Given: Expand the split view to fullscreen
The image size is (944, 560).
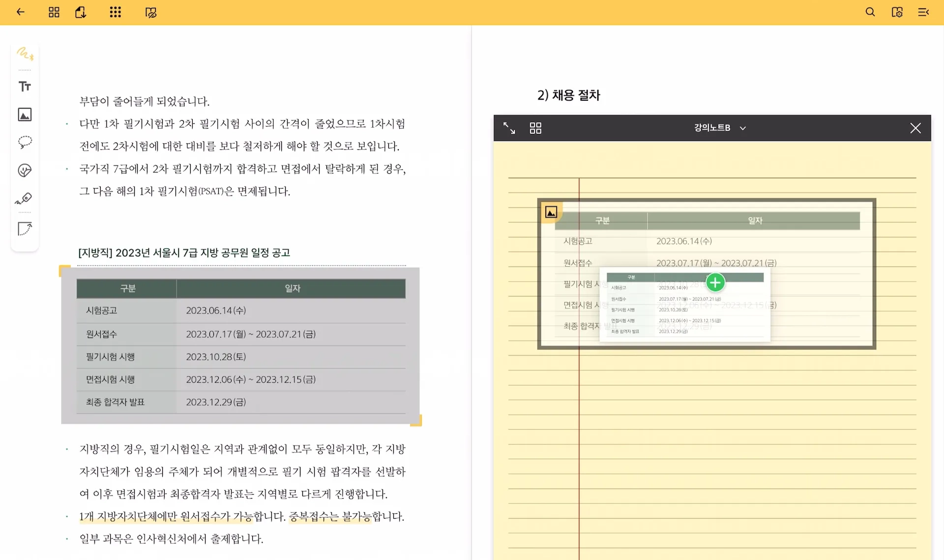Looking at the screenshot, I should coord(509,128).
